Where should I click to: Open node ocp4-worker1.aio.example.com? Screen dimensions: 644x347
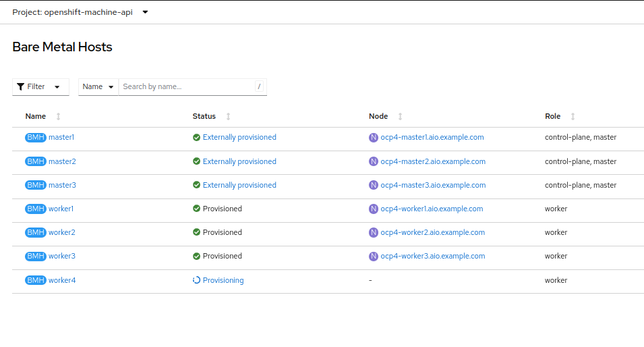[432, 209]
